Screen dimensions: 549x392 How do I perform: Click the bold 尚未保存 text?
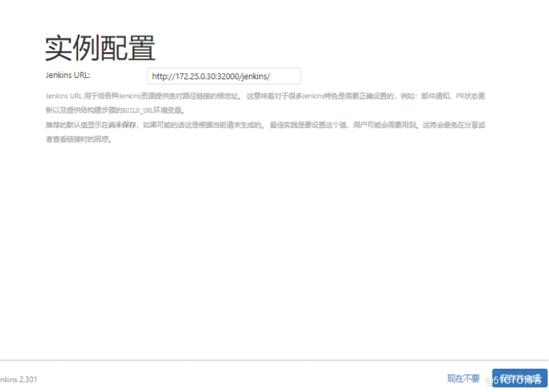coord(122,125)
